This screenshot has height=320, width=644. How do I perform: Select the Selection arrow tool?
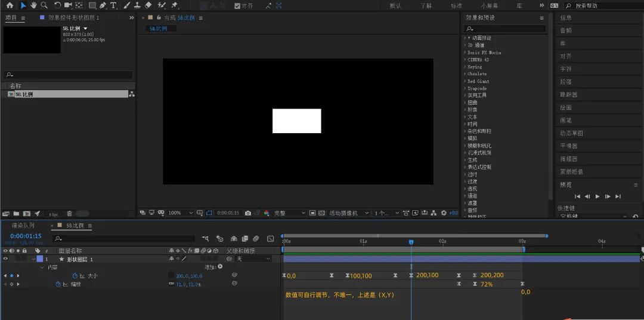[23, 5]
